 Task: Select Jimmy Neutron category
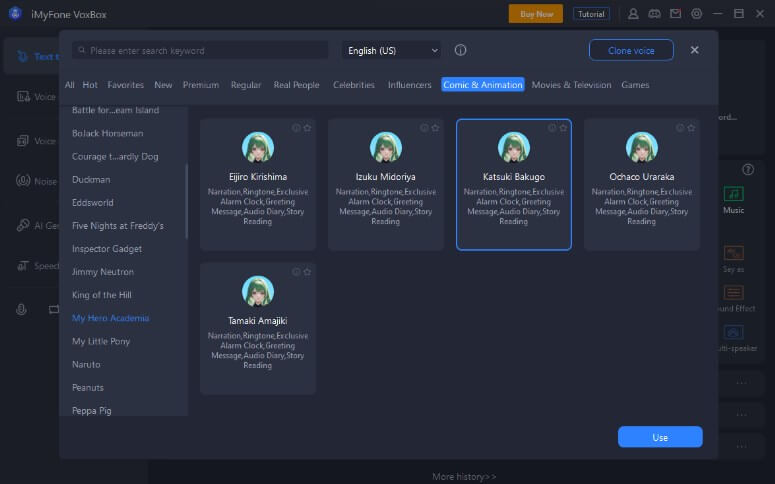coord(103,272)
